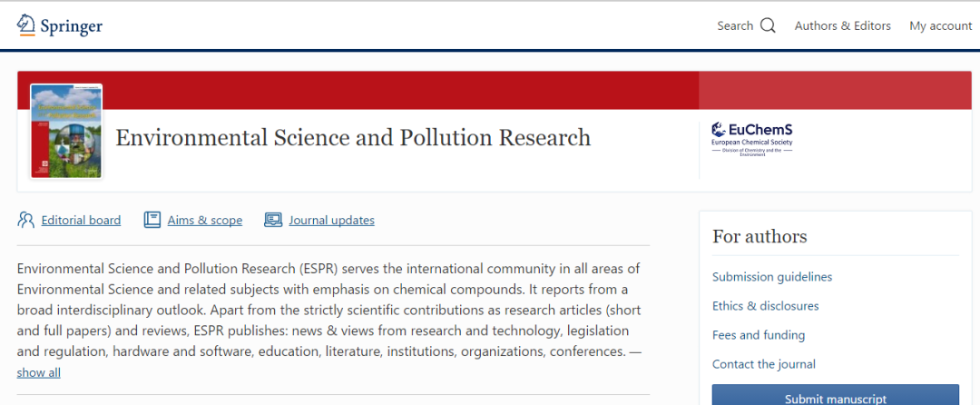Open the Contact the journal link
The height and width of the screenshot is (405, 980).
coord(763,364)
